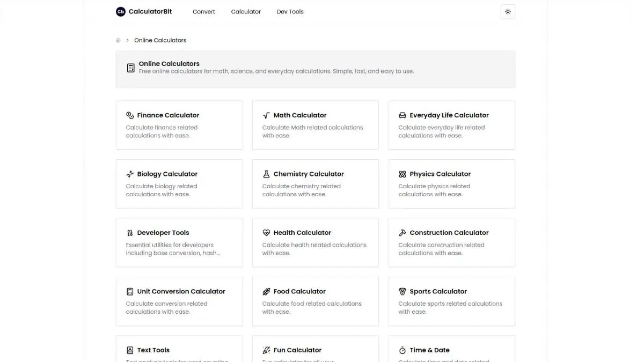Open the Time & Date card
This screenshot has width=644, height=362.
point(451,350)
